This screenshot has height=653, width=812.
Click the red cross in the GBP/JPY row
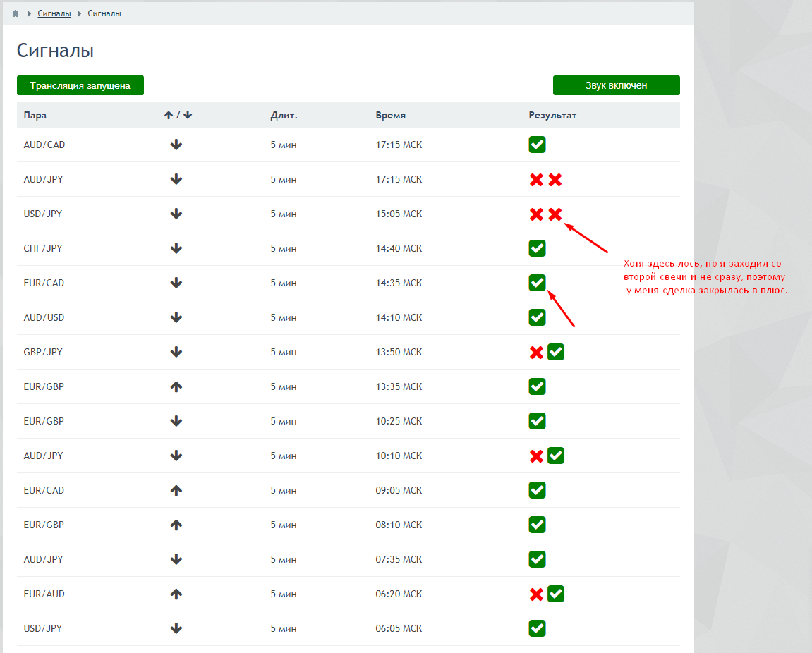pyautogui.click(x=536, y=353)
